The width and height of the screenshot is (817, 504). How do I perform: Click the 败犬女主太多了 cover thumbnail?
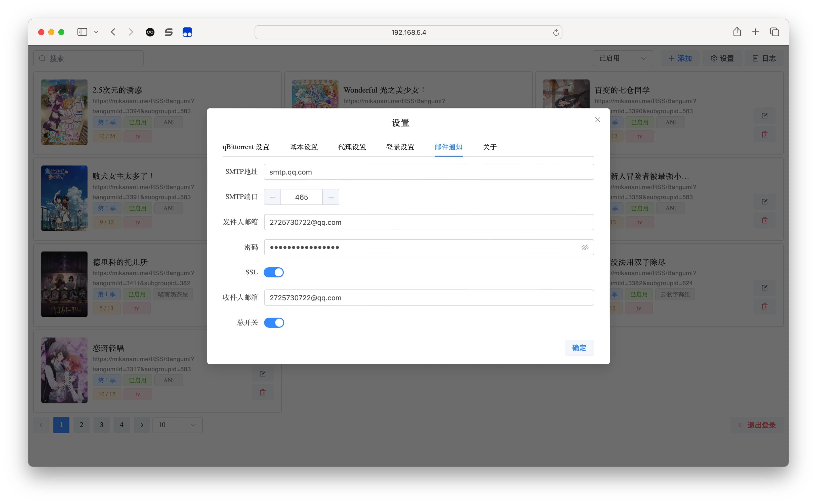click(64, 198)
